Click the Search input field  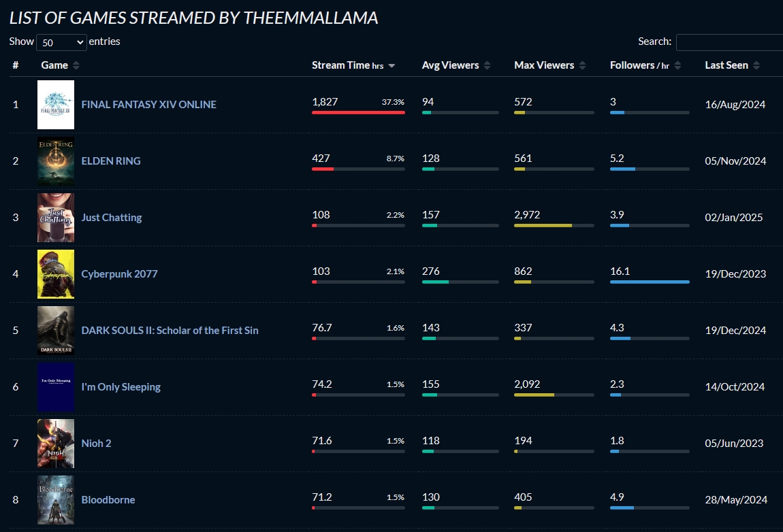point(730,42)
